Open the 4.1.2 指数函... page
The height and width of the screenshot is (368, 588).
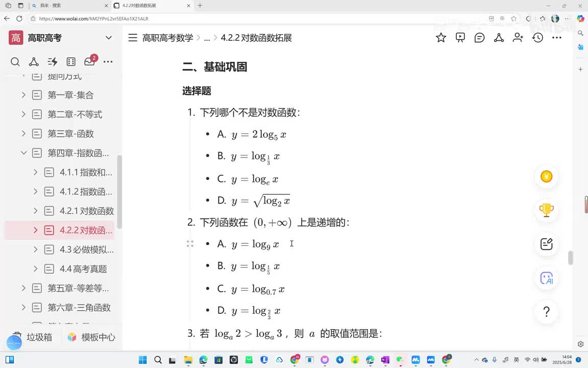pyautogui.click(x=86, y=192)
